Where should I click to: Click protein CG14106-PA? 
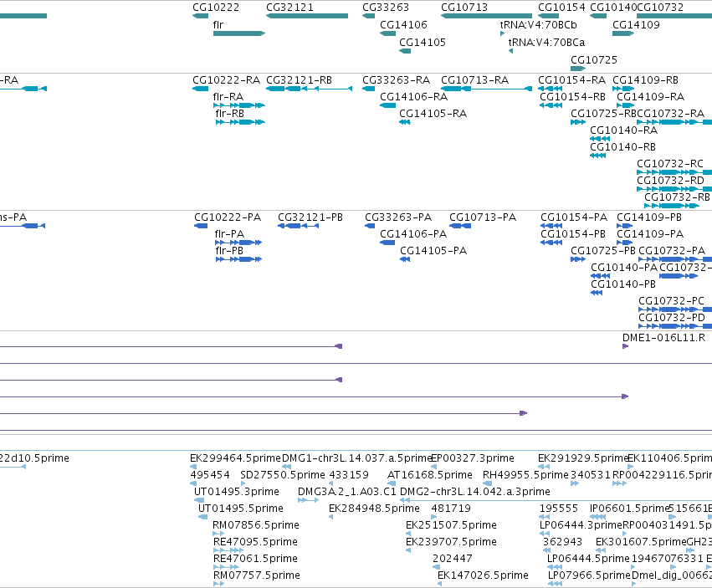[387, 243]
